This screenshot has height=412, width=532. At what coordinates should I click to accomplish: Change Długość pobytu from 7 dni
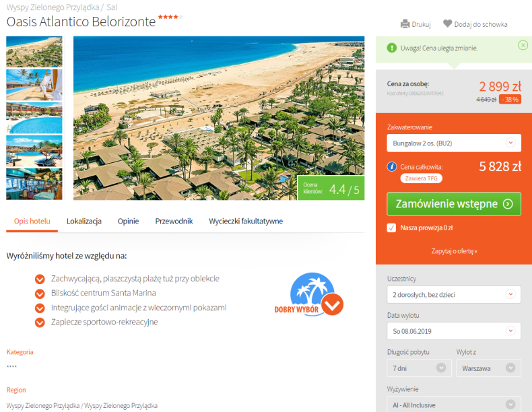(x=420, y=368)
